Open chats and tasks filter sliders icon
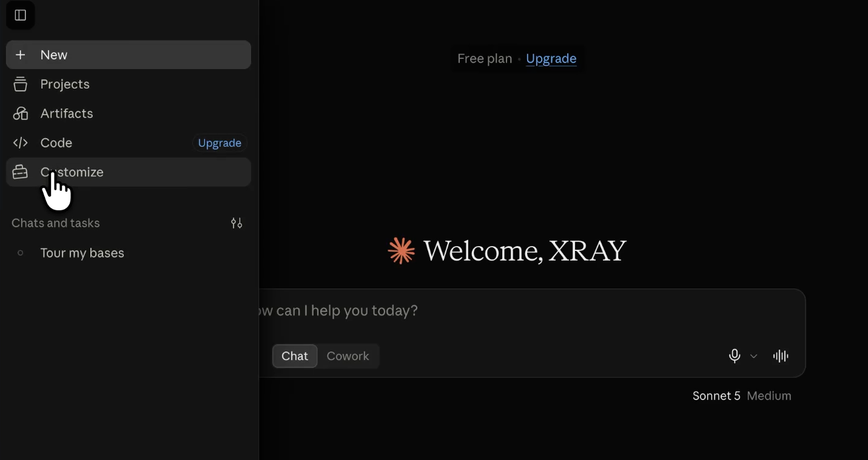The height and width of the screenshot is (460, 868). click(237, 223)
